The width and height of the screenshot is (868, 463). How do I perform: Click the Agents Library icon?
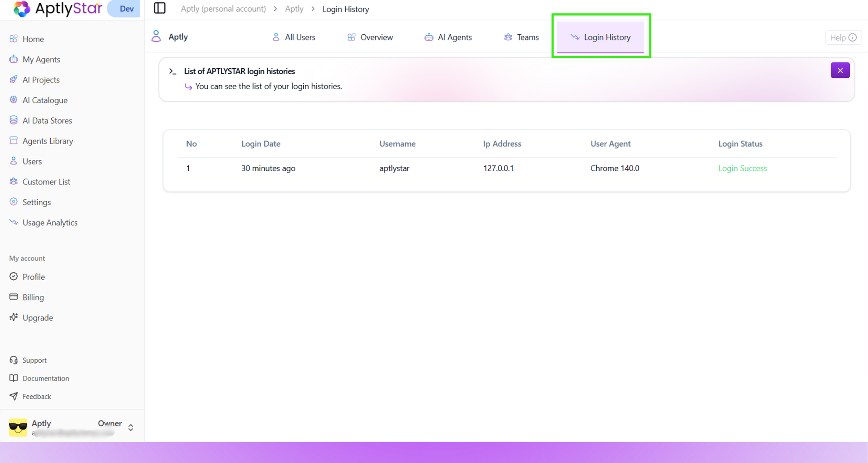(x=13, y=141)
